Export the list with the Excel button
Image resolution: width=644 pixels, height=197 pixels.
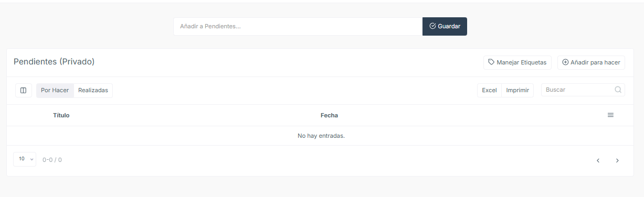point(489,90)
